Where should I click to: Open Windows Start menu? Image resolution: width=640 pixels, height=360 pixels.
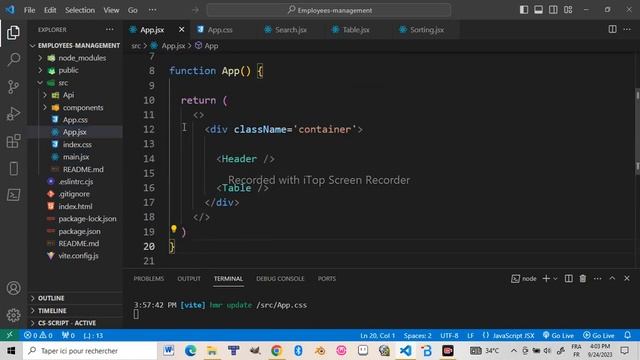(x=11, y=351)
